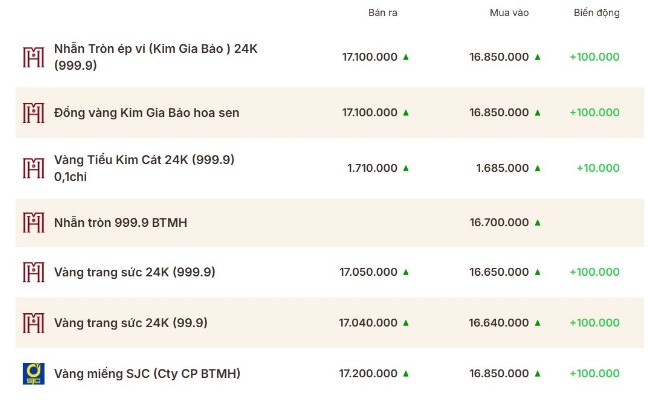Screen dimensions: 648x417
Task: Click the logo beside Đồng vàng Kim Gia Bảo
Action: [33, 113]
